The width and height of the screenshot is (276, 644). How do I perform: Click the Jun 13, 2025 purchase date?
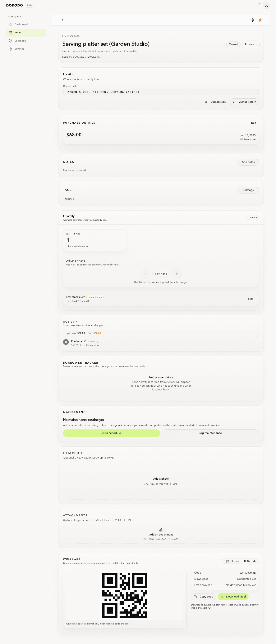(x=248, y=135)
